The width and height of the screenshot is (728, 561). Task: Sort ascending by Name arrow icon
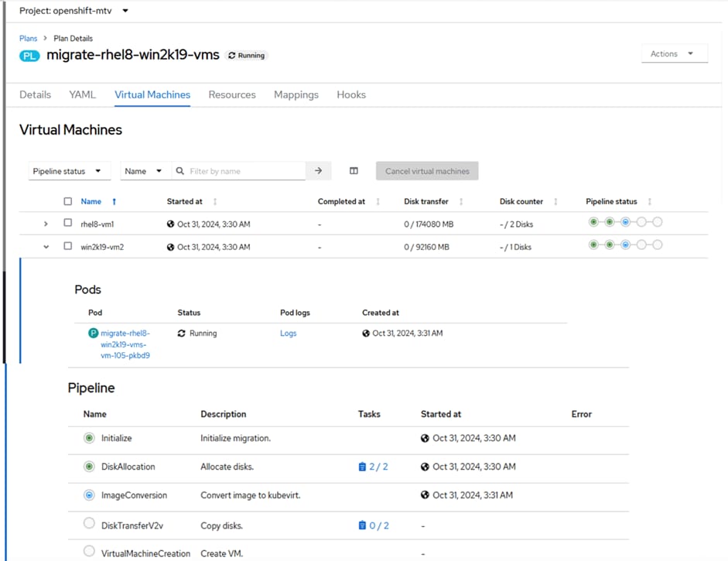(x=114, y=201)
